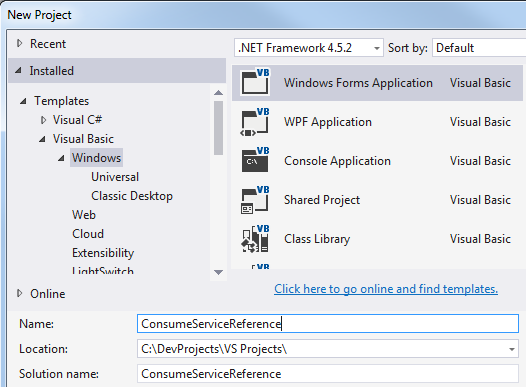This screenshot has width=526, height=387.
Task: Select Visual Basic tree node label
Action: [83, 139]
